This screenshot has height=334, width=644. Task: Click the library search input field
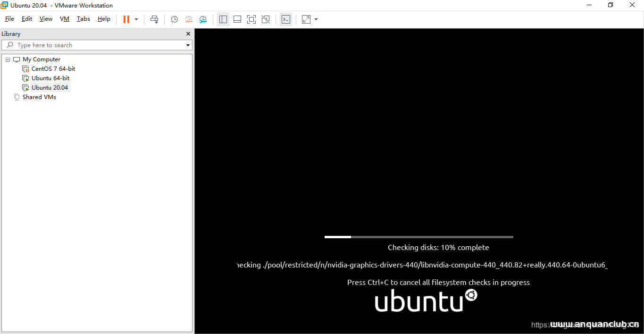[x=94, y=45]
